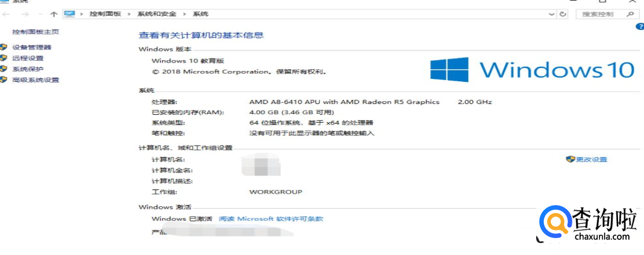Expand the arrow before 控制面板
644x255 pixels.
click(x=82, y=14)
